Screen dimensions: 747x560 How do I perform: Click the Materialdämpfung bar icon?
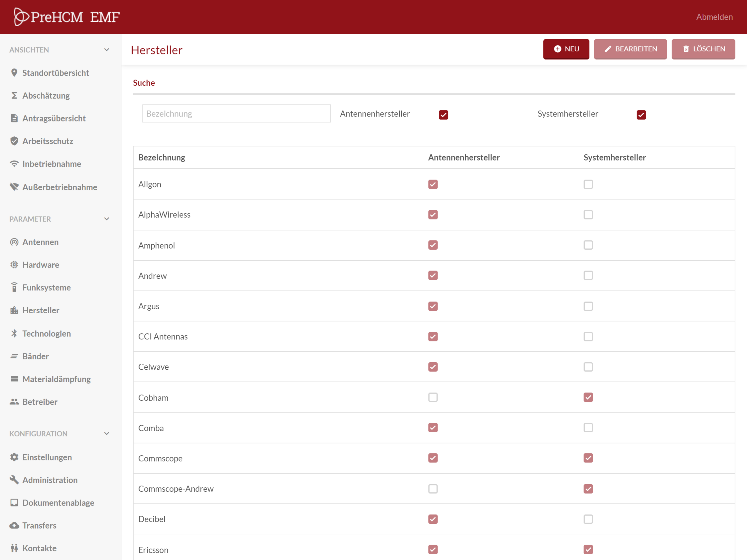pos(14,379)
